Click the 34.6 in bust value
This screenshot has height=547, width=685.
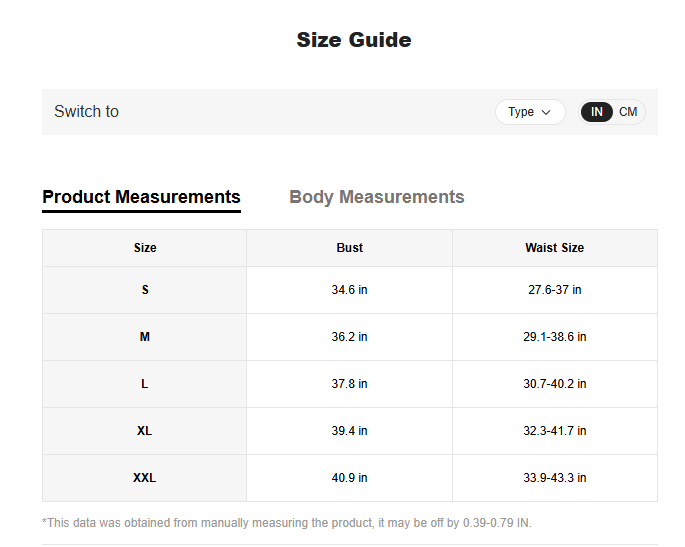pyautogui.click(x=350, y=290)
